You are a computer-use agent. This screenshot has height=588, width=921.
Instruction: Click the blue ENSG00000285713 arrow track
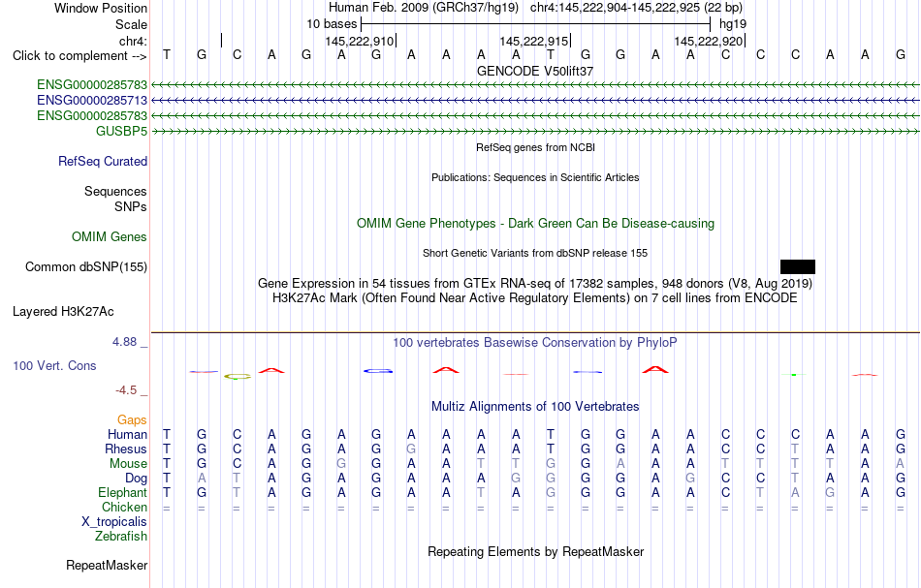(535, 101)
